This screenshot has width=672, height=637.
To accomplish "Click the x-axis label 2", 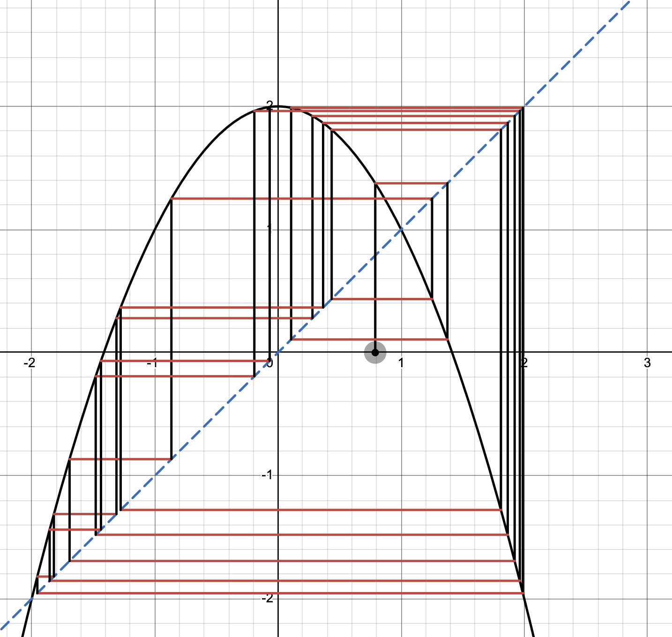I will 524,363.
